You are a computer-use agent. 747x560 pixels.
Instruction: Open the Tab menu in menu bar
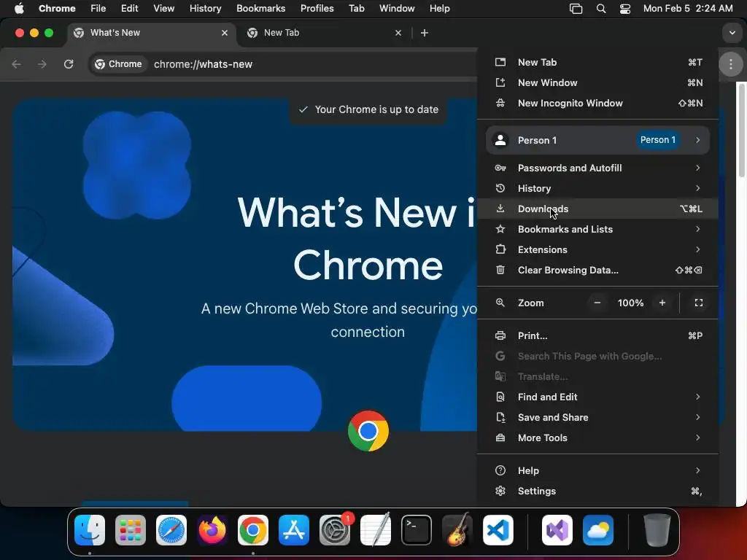tap(356, 9)
